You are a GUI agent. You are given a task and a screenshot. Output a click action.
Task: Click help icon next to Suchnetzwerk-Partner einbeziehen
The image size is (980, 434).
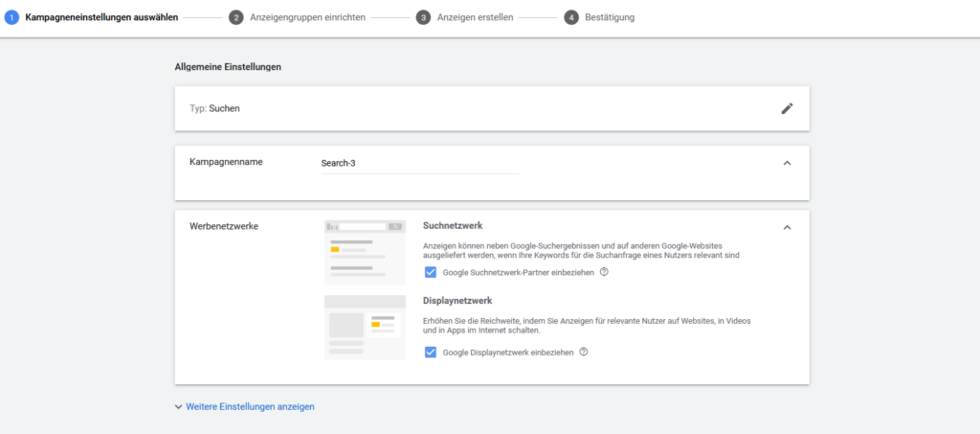point(604,272)
